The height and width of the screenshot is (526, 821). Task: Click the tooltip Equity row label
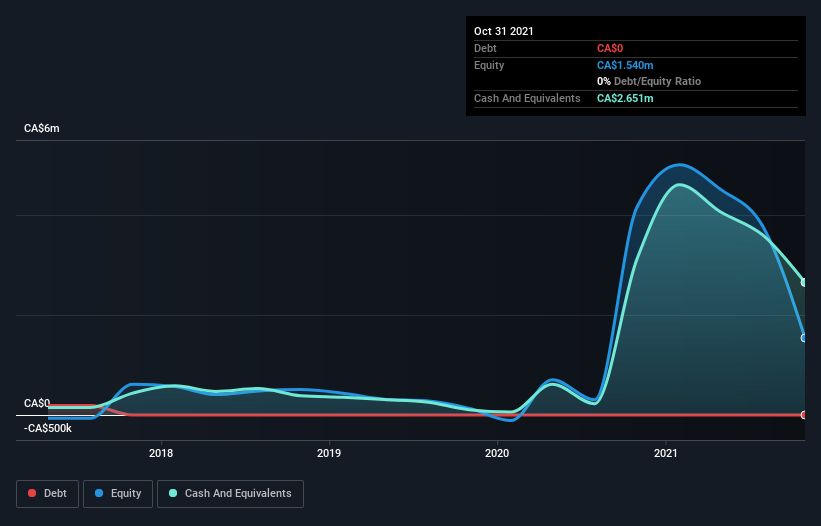(x=489, y=65)
